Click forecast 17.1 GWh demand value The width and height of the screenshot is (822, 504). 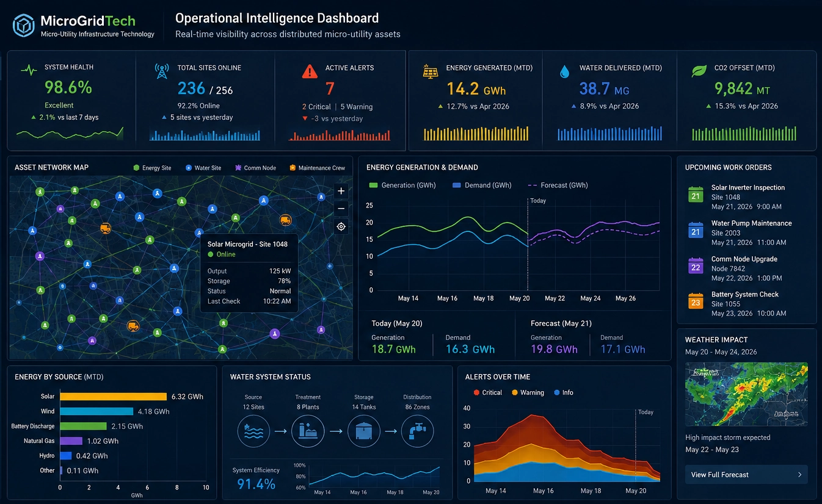[623, 350]
